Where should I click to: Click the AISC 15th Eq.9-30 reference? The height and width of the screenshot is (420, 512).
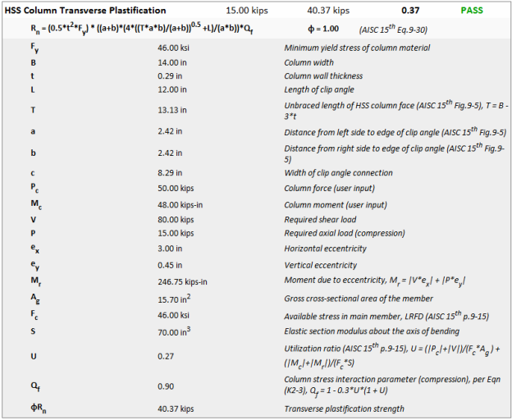pyautogui.click(x=398, y=30)
